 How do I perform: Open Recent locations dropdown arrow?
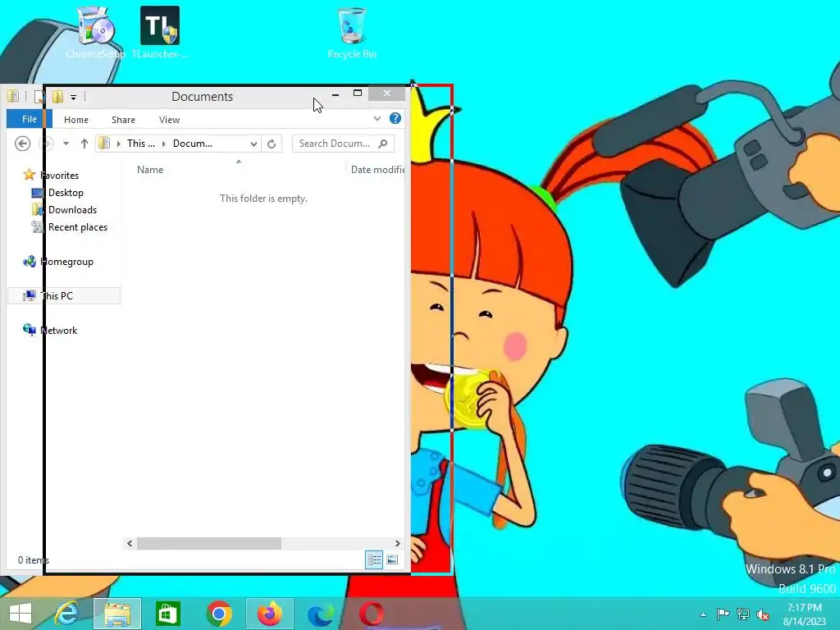66,144
